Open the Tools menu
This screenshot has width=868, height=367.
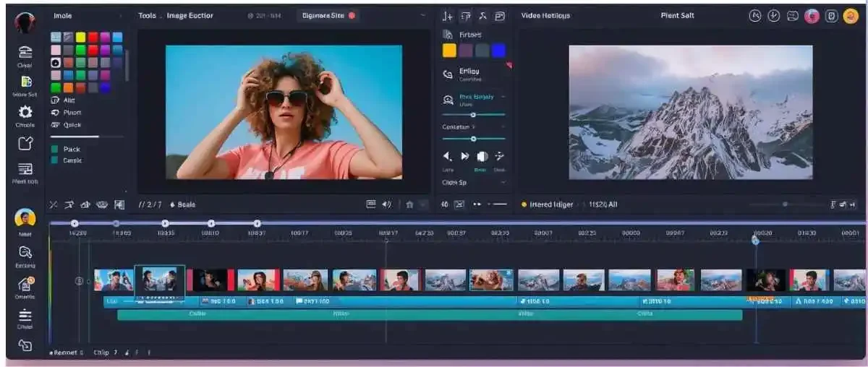click(x=148, y=15)
